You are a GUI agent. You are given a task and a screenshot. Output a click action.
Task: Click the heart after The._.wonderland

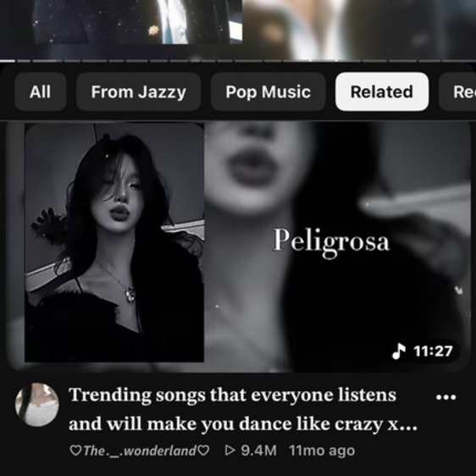[x=203, y=451]
